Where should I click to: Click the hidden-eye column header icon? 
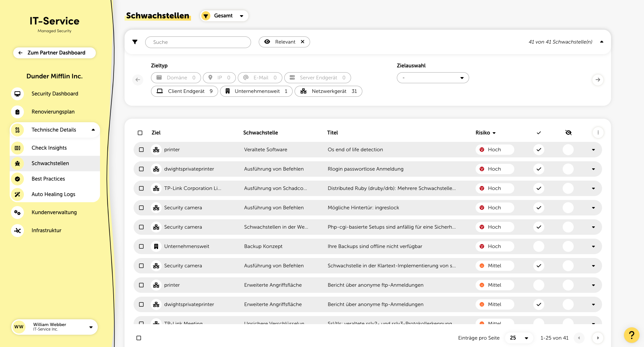(x=568, y=133)
